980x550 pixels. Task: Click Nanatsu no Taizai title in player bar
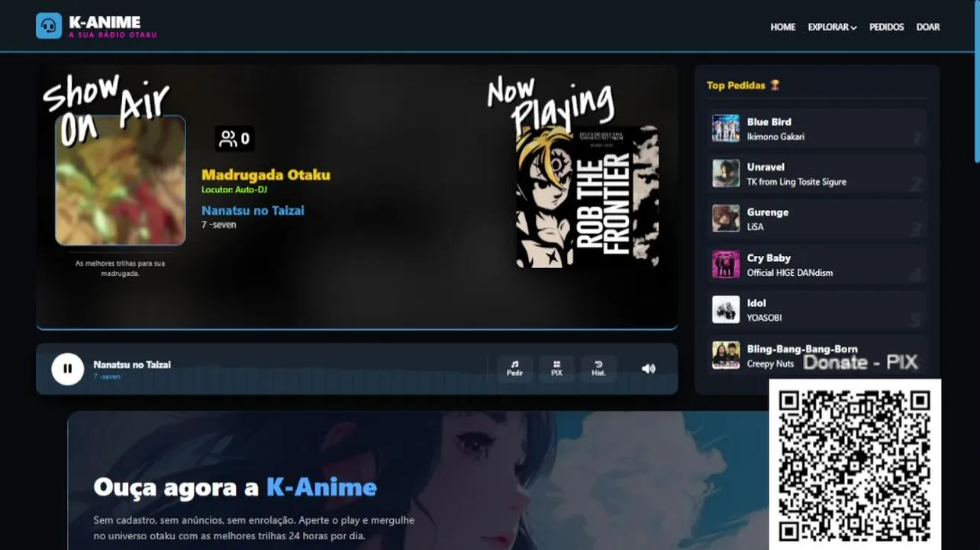[x=132, y=364]
